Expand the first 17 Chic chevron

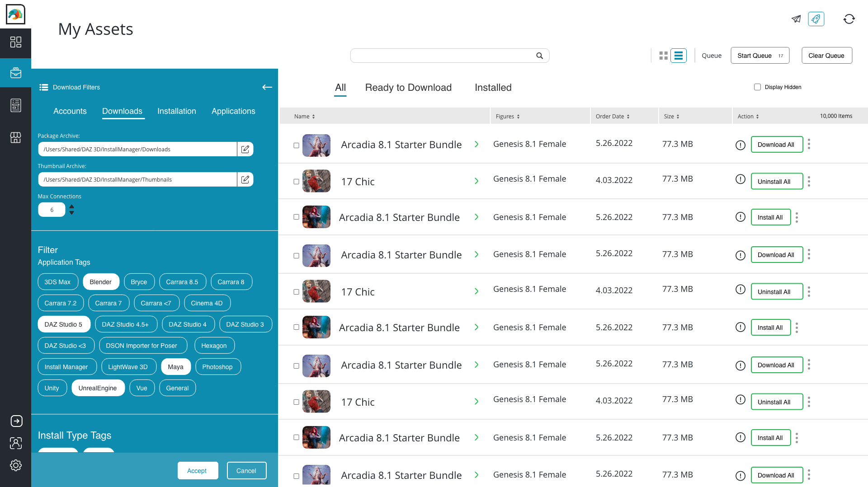[476, 181]
